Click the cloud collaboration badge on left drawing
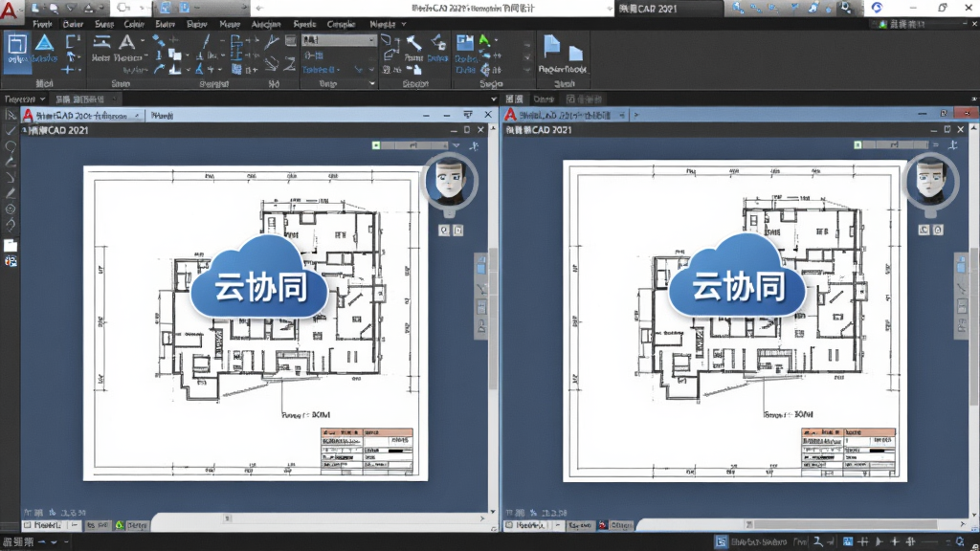This screenshot has width=980, height=551. tap(259, 278)
